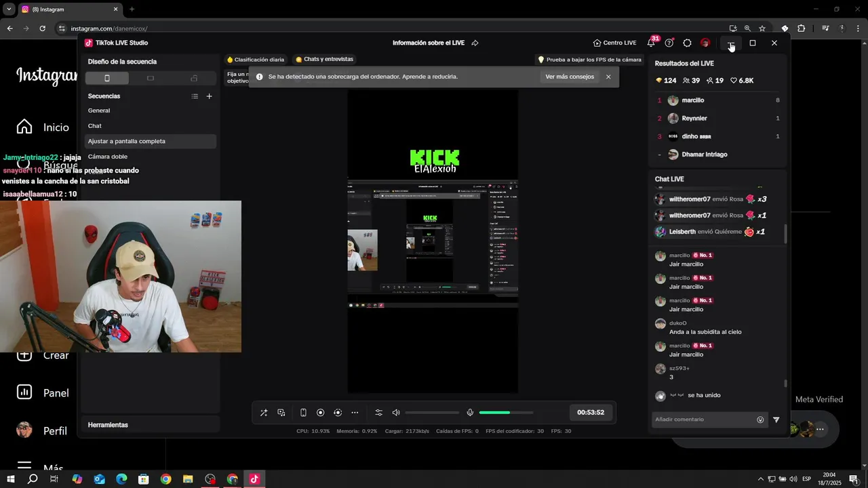This screenshot has height=488, width=868.
Task: Click the 00:53:52 live timer button
Action: (591, 412)
